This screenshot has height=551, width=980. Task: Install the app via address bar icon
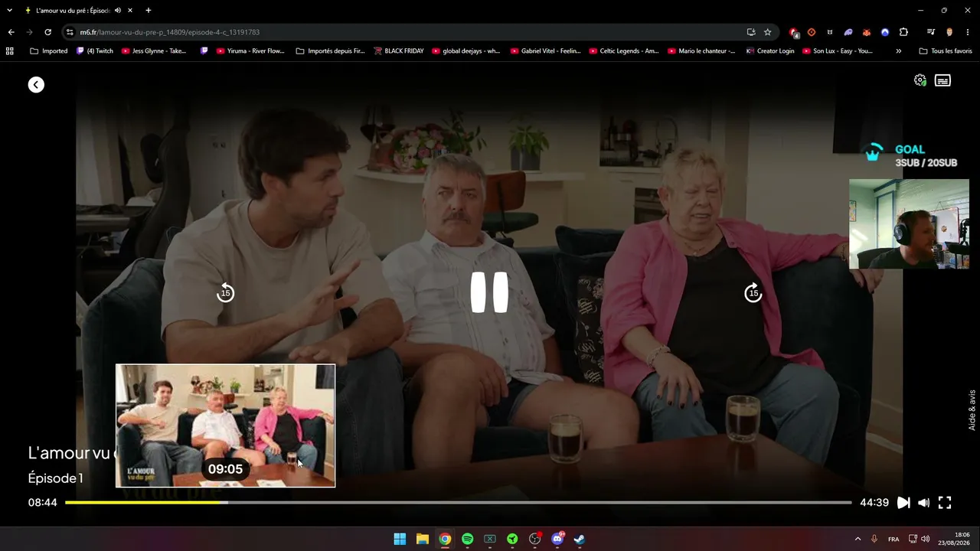click(751, 32)
